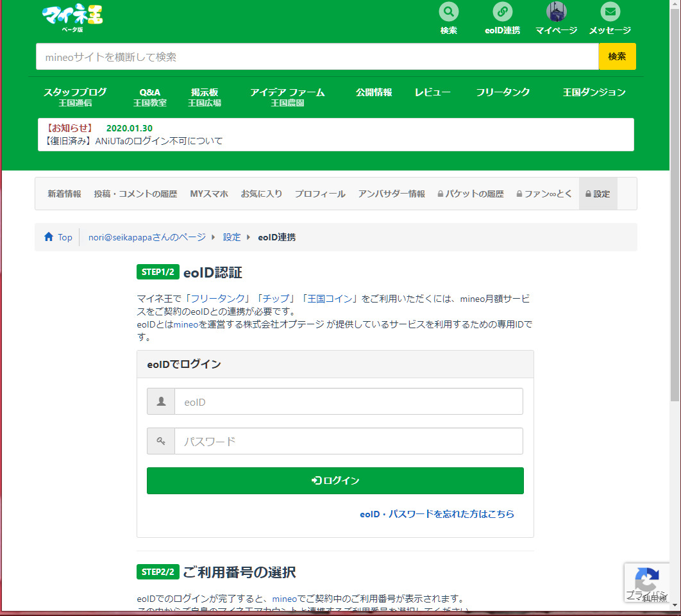Select the 設定 tab with lock

click(598, 194)
